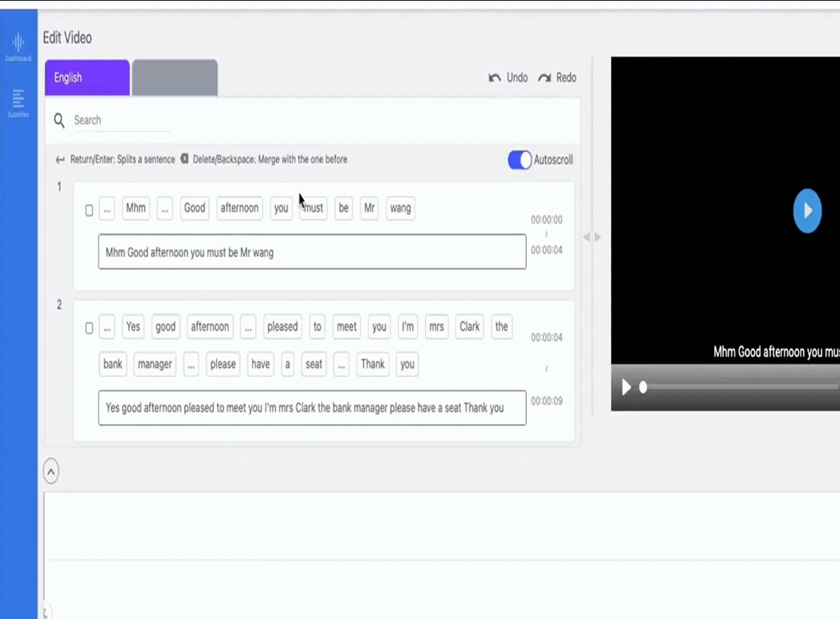840x619 pixels.
Task: Toggle the Autoscroll switch
Action: [x=519, y=160]
